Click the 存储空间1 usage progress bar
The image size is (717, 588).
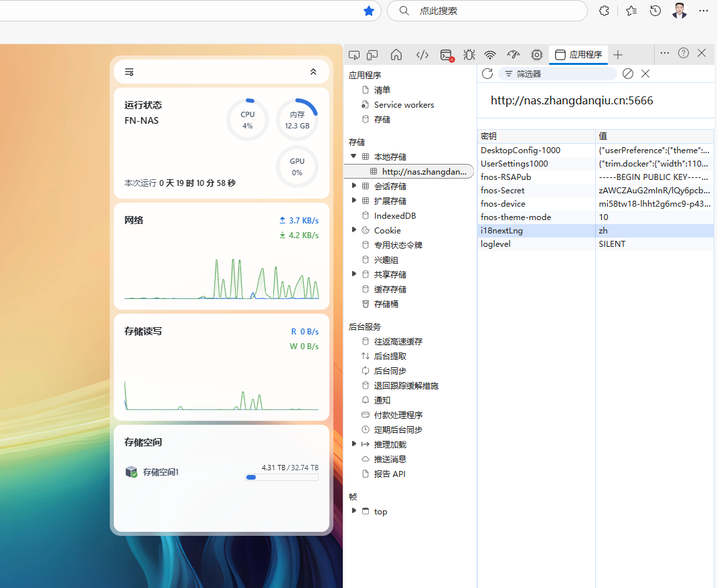(281, 478)
